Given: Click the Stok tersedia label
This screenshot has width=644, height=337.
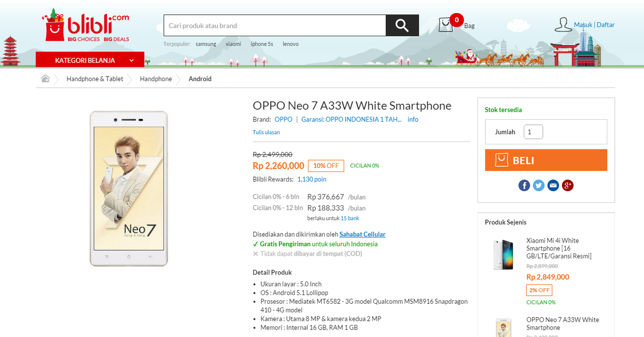Looking at the screenshot, I should coord(503,110).
